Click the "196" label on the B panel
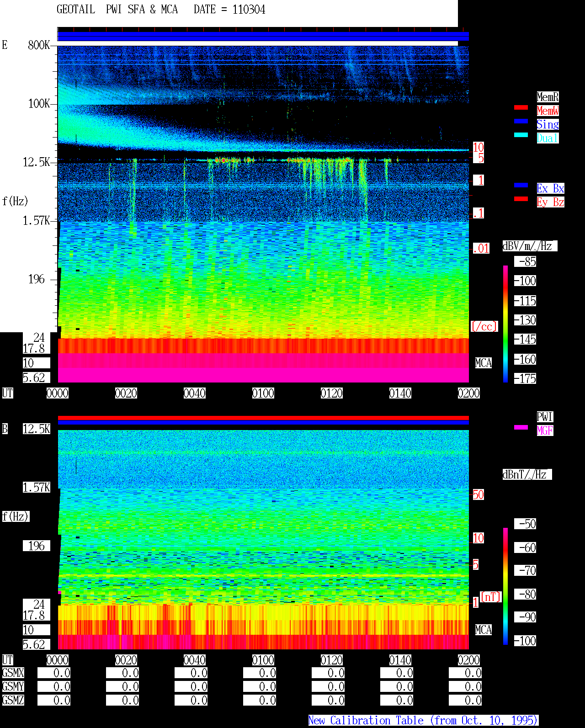 [x=37, y=546]
